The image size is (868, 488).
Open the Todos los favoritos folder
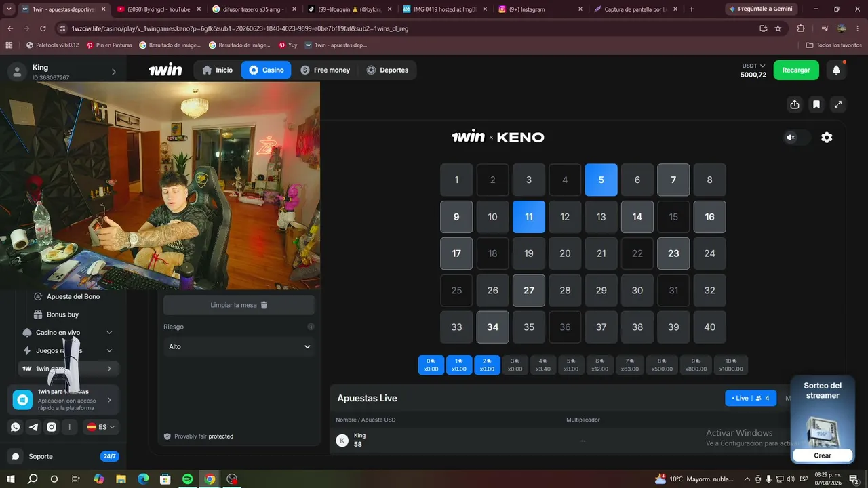834,45
